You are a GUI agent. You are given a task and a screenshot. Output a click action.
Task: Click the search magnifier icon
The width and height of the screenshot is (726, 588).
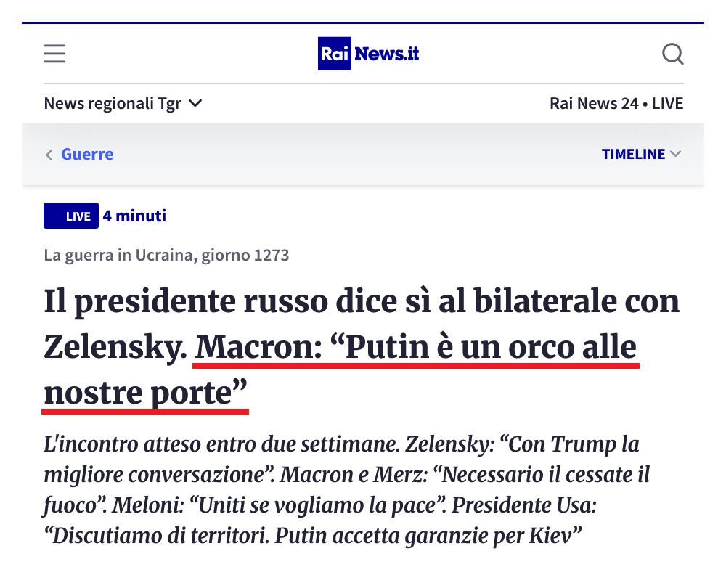pyautogui.click(x=673, y=54)
